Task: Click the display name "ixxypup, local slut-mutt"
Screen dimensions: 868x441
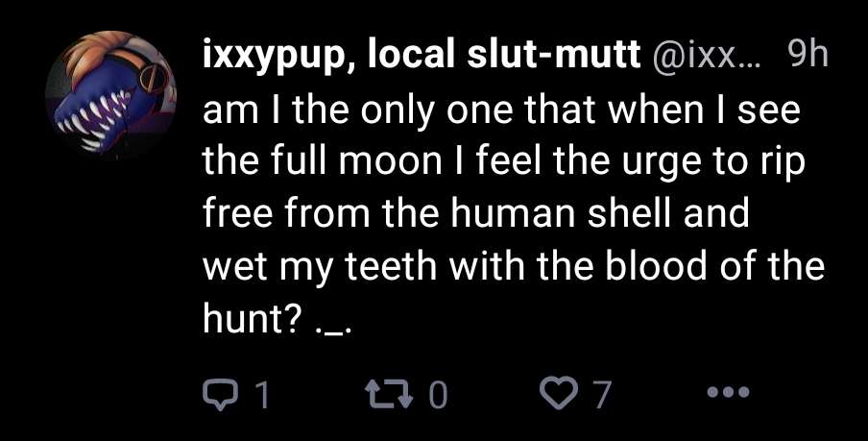Action: click(x=422, y=58)
